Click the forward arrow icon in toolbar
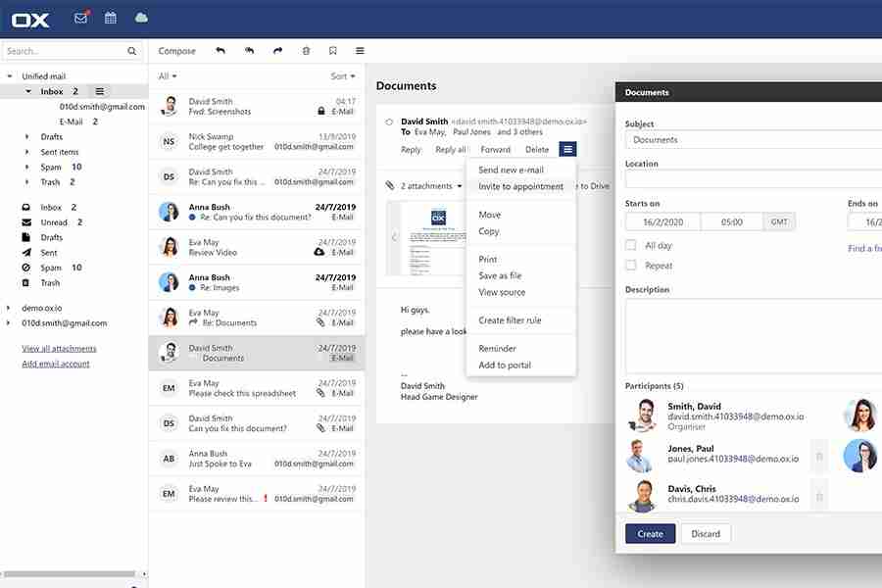 pos(277,51)
